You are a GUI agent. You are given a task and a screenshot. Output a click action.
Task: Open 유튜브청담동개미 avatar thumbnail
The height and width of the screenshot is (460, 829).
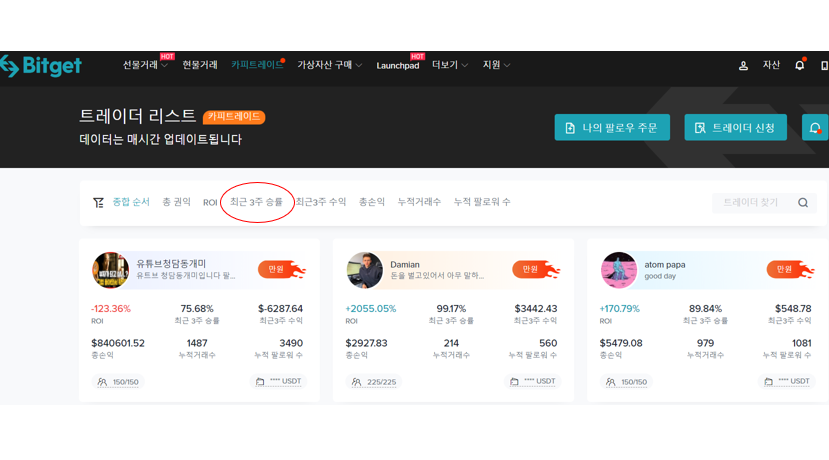tap(110, 270)
